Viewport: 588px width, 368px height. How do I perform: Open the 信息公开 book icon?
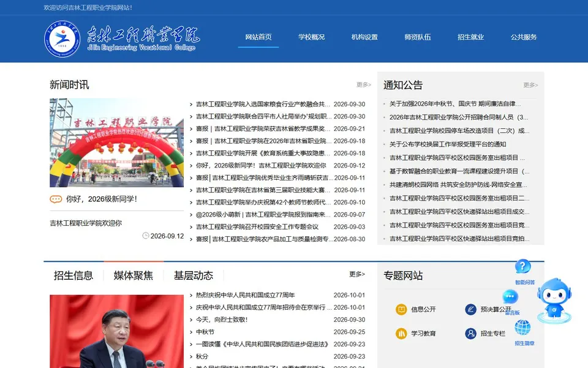[401, 309]
